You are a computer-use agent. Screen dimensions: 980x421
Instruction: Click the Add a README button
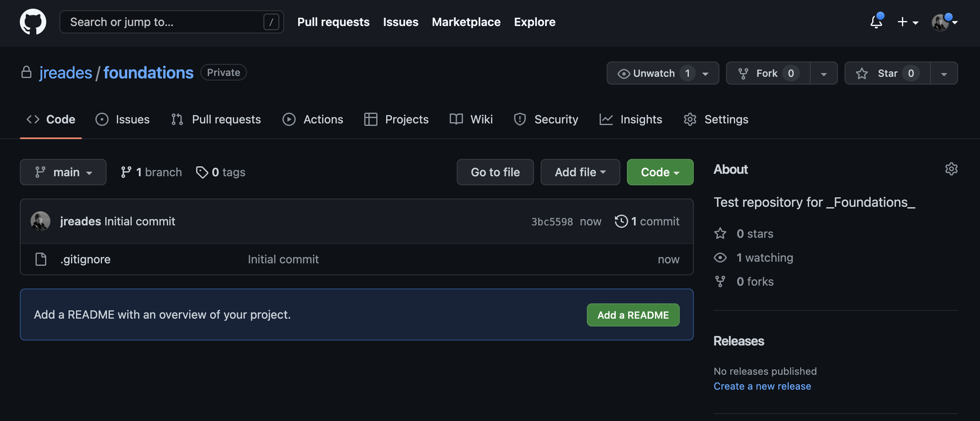633,315
